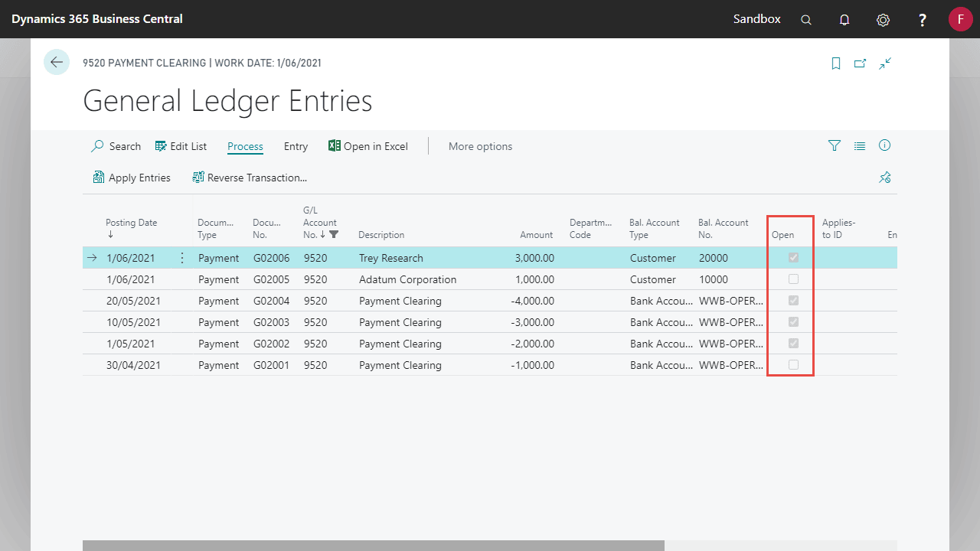Screen dimensions: 980x551
Task: Click document number G02001
Action: pyautogui.click(x=271, y=365)
